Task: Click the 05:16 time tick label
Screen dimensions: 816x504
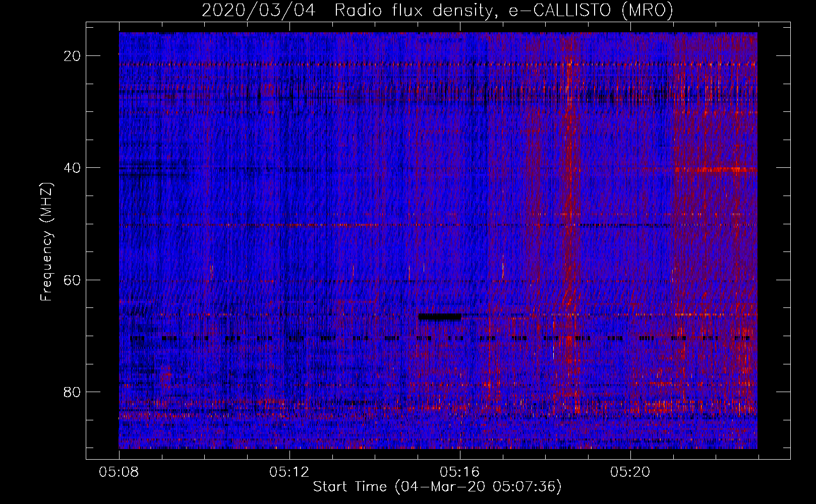Action: pos(459,472)
